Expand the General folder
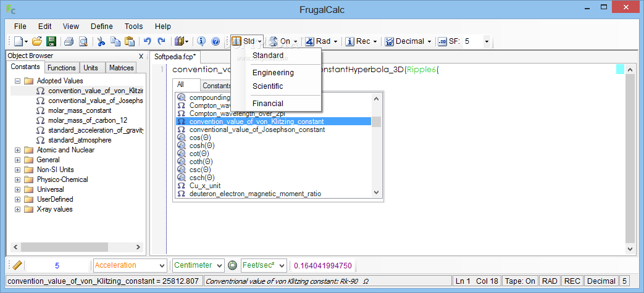 coord(17,160)
